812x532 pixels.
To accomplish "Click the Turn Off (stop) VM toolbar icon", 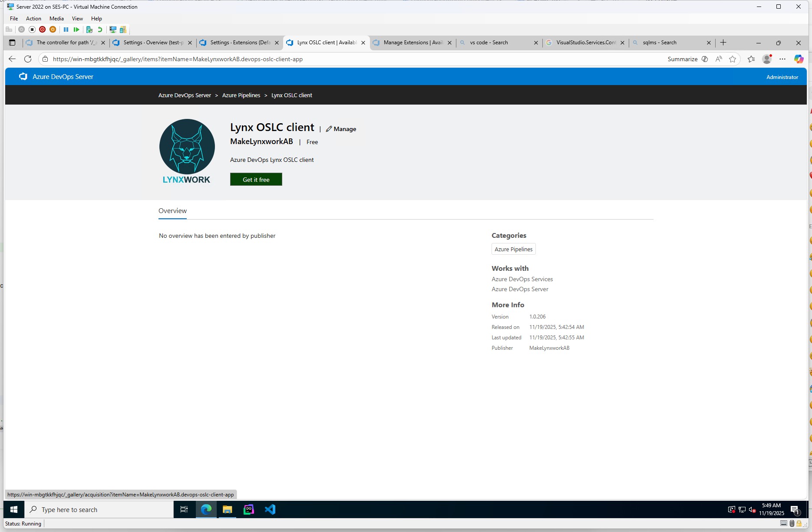I will tap(32, 30).
